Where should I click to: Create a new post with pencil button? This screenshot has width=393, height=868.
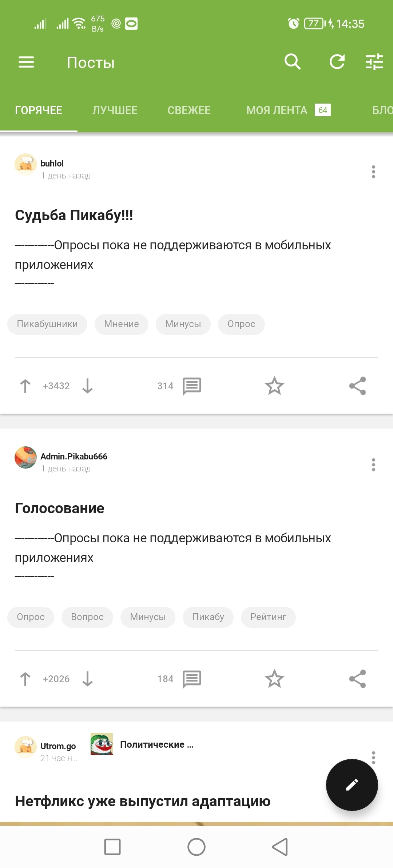click(352, 785)
